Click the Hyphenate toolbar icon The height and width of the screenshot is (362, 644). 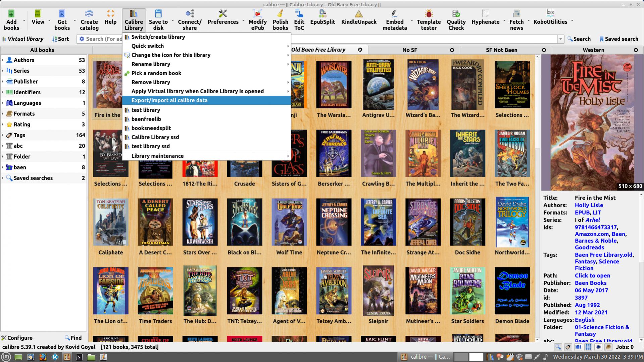pos(485,14)
